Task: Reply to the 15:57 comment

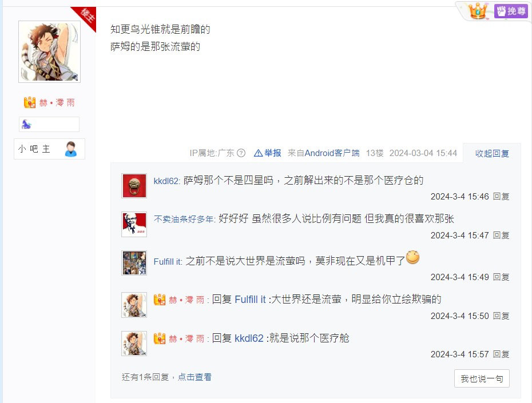Action: point(501,354)
